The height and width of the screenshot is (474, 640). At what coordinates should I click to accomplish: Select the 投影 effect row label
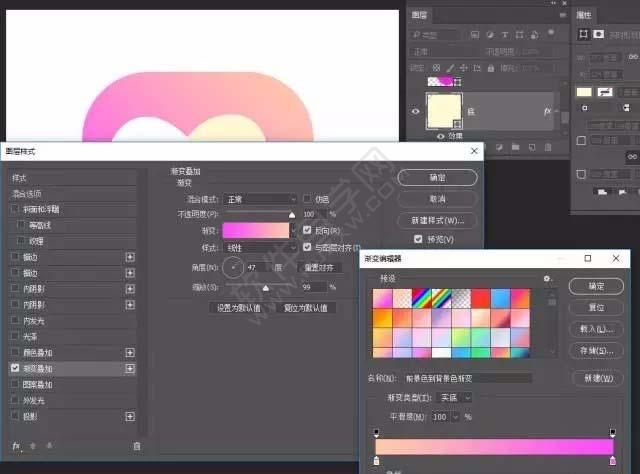pyautogui.click(x=30, y=416)
